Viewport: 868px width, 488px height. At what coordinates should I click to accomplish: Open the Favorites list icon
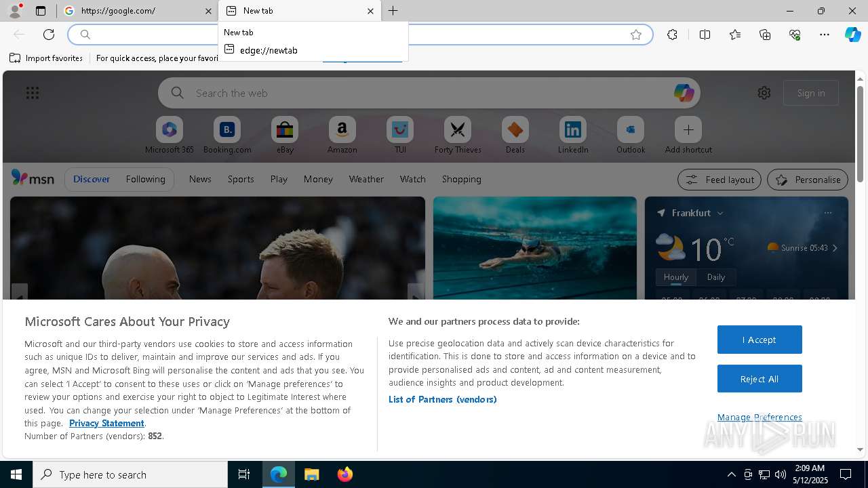pyautogui.click(x=735, y=35)
